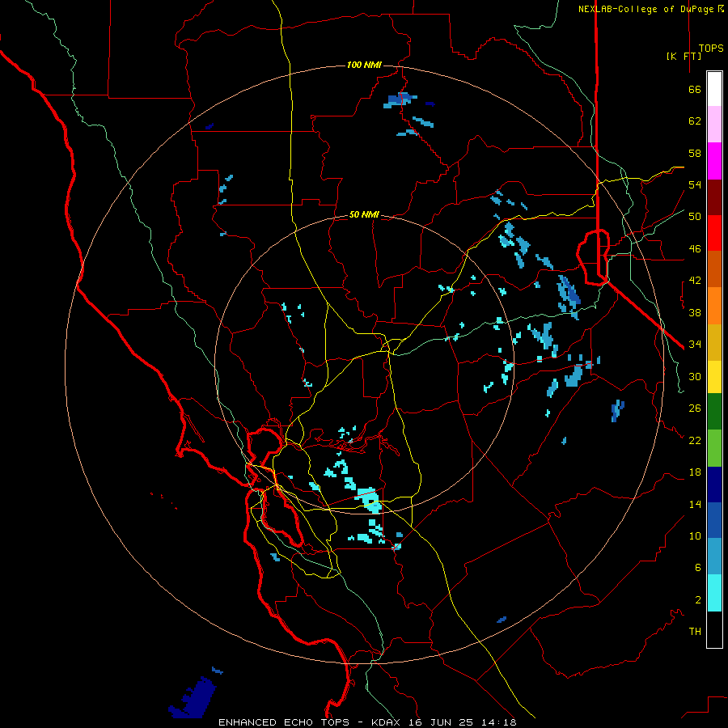Select the cyan legend swatch
The width and height of the screenshot is (728, 728).
pos(714,593)
